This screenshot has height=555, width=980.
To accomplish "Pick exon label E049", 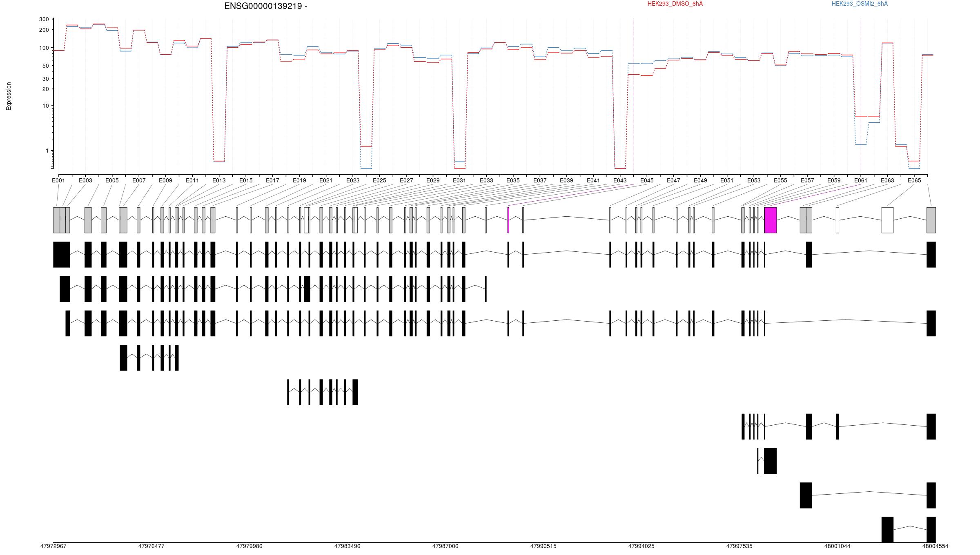I will pyautogui.click(x=700, y=180).
